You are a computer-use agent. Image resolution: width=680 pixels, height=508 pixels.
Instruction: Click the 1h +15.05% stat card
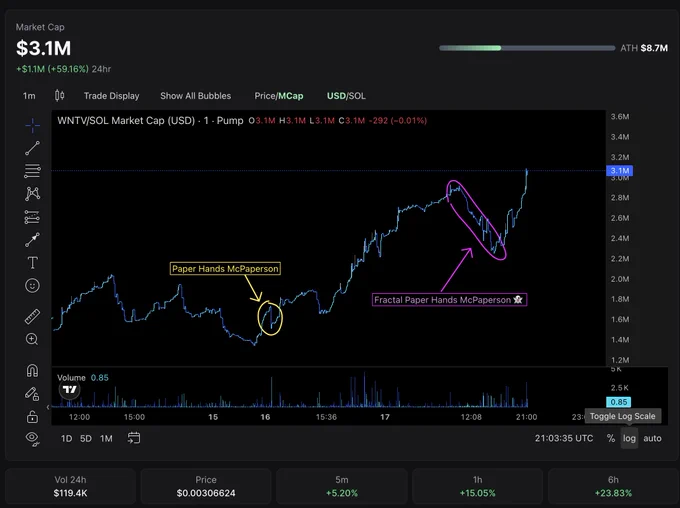click(x=477, y=486)
